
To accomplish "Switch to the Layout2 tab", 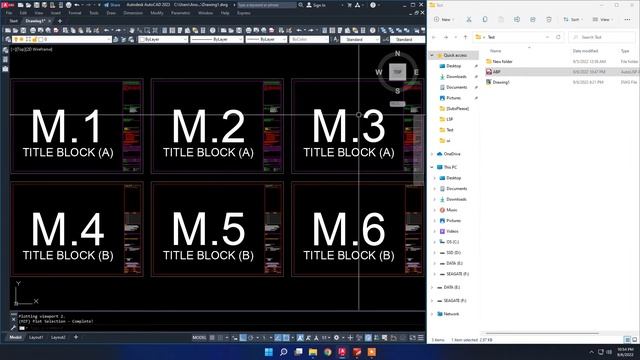I will click(58, 337).
